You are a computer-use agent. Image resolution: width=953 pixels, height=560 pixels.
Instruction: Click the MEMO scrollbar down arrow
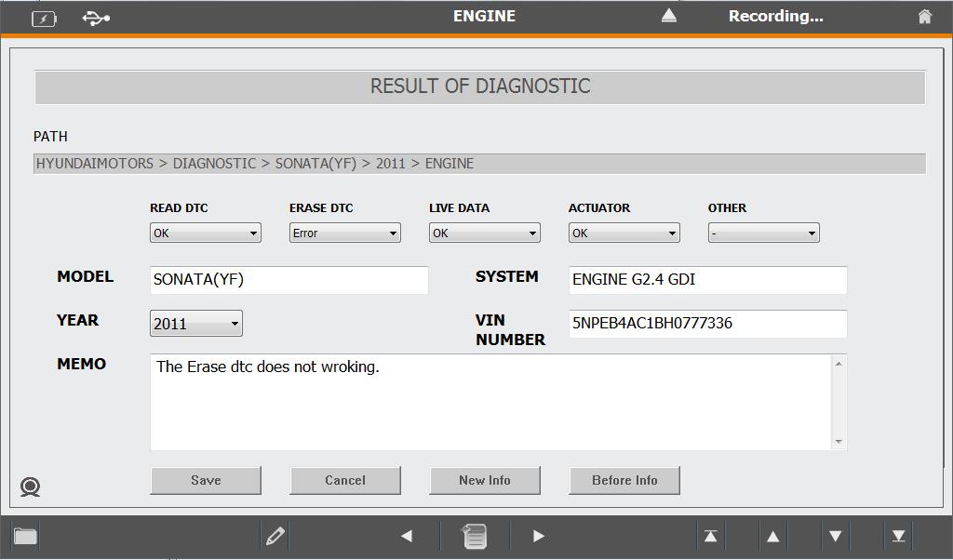839,442
